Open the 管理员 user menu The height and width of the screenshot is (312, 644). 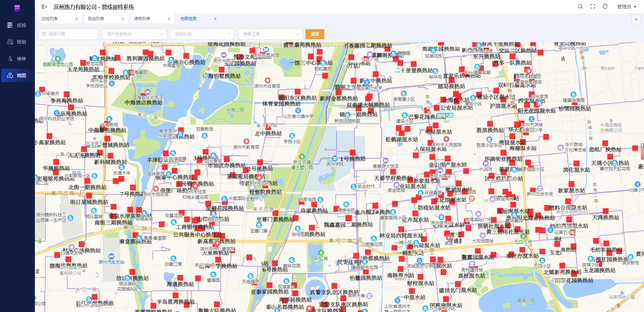[627, 7]
